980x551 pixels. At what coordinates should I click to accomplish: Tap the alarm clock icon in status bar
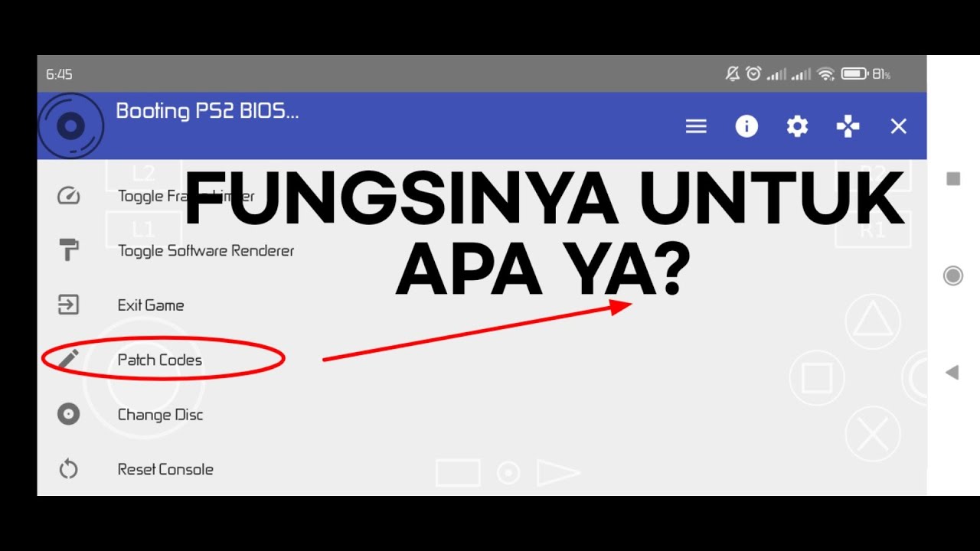coord(754,73)
